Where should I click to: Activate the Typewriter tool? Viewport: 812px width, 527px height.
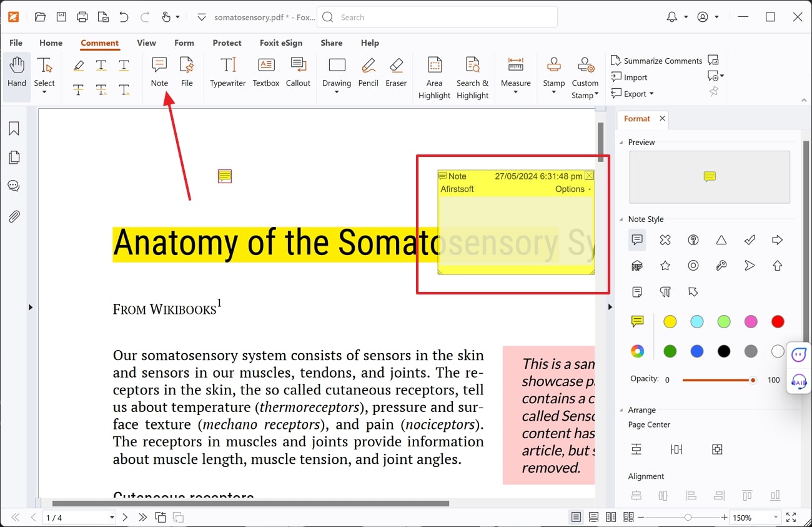point(228,72)
